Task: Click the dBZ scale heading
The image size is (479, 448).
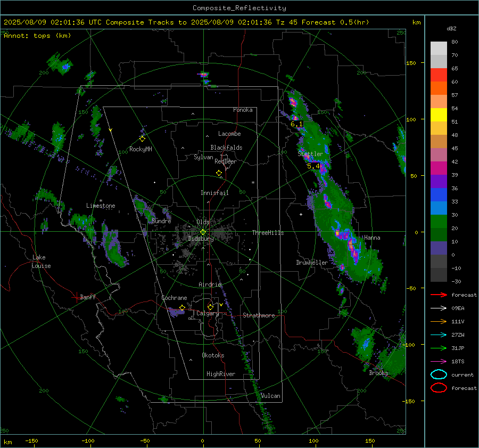Action: coord(451,29)
